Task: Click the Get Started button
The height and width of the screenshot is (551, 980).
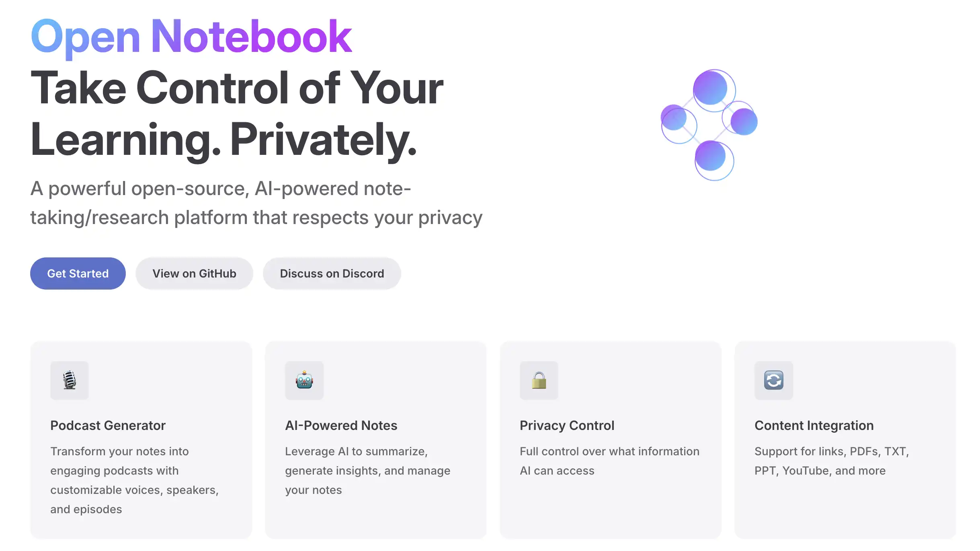Action: tap(78, 273)
